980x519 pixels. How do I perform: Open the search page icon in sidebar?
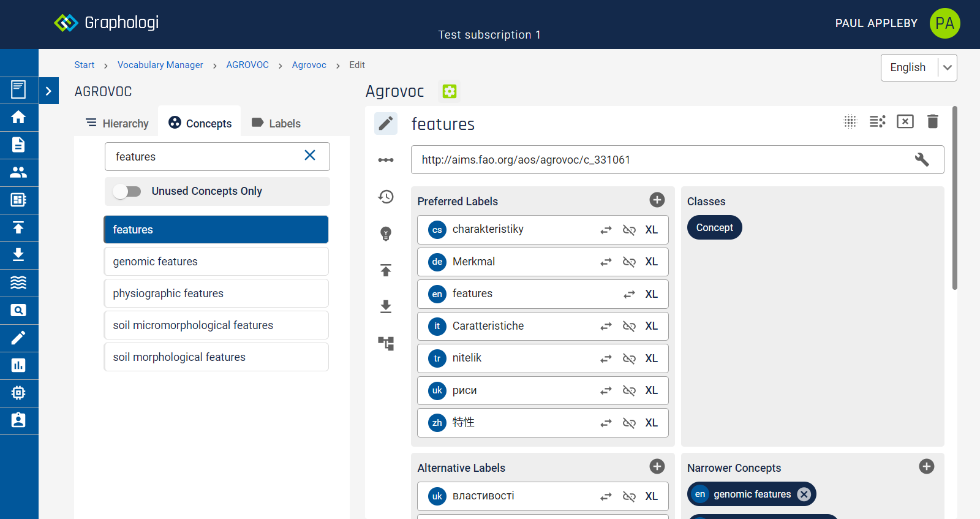click(18, 310)
